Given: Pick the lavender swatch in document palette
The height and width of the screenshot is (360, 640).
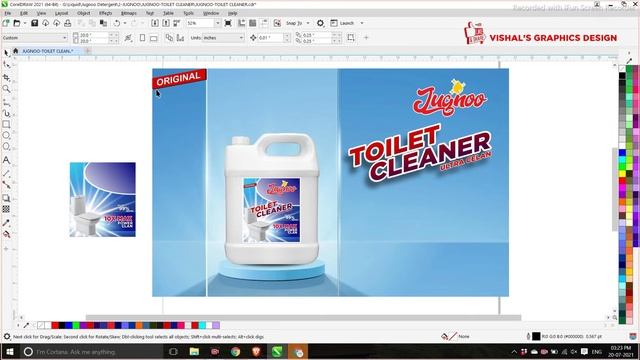Looking at the screenshot, I should click(216, 325).
